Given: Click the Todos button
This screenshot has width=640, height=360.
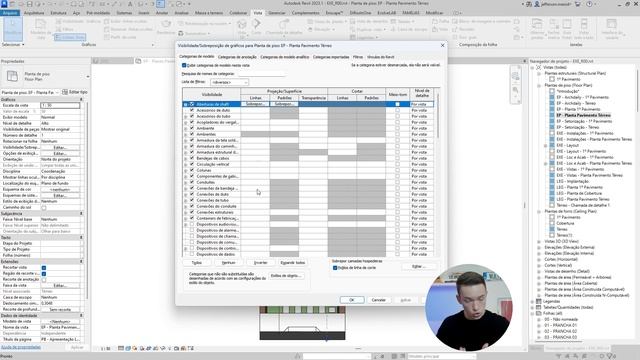Looking at the screenshot, I should click(x=197, y=262).
